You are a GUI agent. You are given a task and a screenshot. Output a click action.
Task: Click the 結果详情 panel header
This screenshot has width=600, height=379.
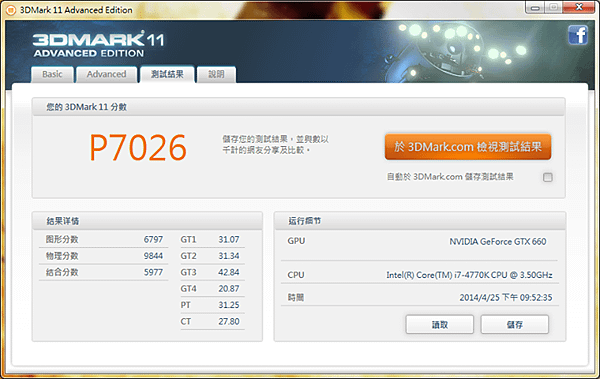[x=147, y=221]
